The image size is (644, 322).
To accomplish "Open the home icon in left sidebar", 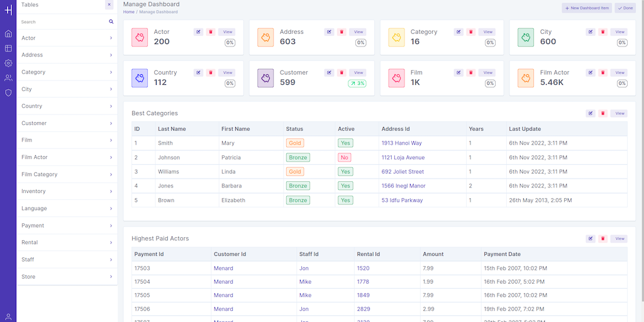I will pos(8,33).
